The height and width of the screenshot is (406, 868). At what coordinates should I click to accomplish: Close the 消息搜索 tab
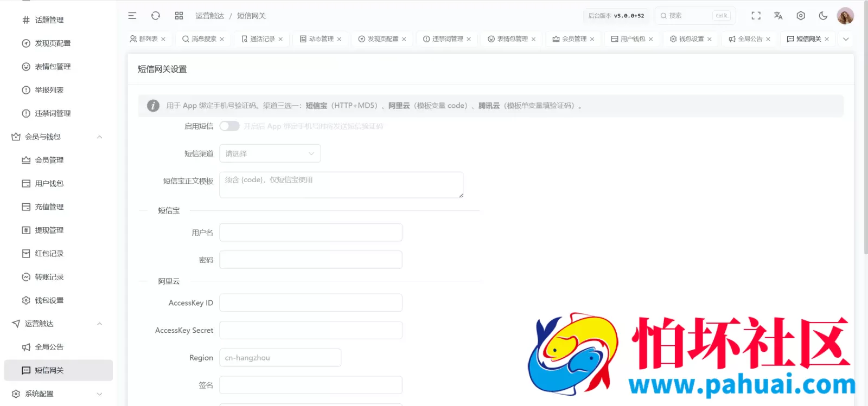click(x=222, y=39)
